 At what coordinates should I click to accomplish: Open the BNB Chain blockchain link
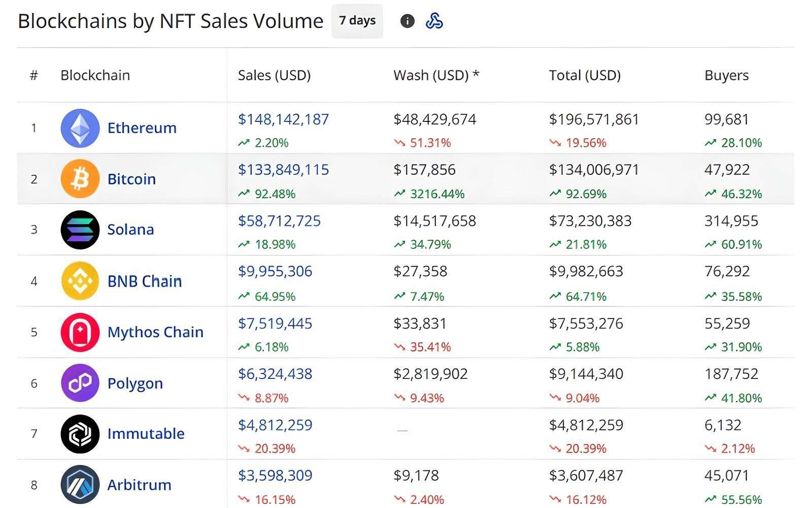pos(145,281)
